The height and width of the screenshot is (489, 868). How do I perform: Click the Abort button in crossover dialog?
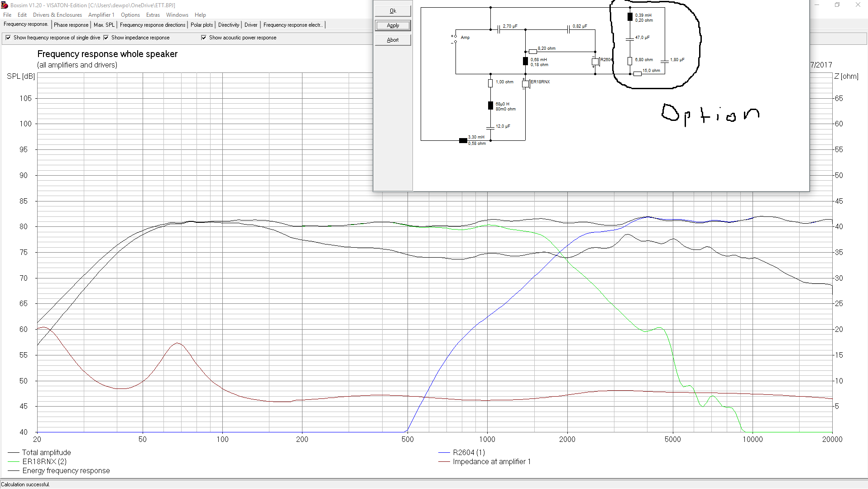(393, 40)
